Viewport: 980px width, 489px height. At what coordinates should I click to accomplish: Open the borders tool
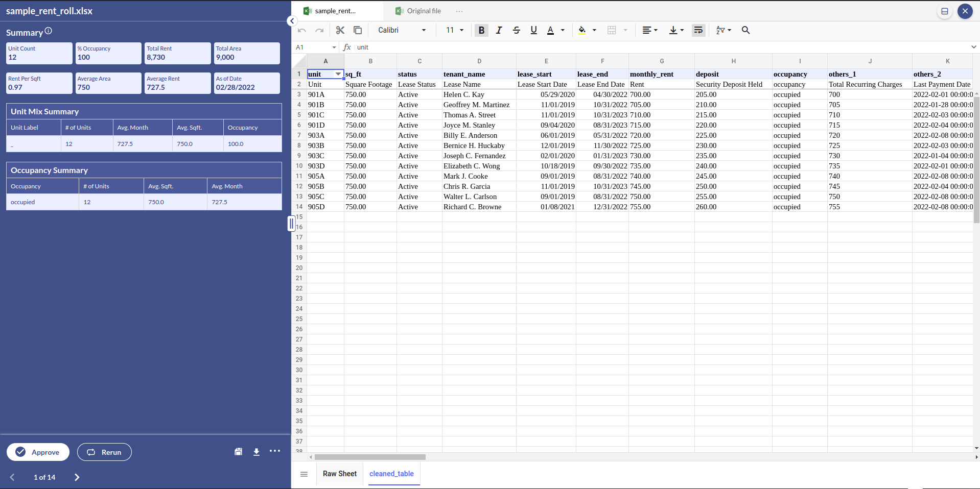click(612, 31)
